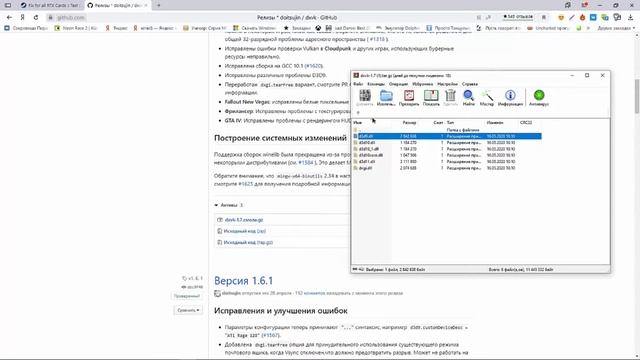Click the WinRAR status bar drive icon
Viewport: 640px width, 360px height.
355,269
